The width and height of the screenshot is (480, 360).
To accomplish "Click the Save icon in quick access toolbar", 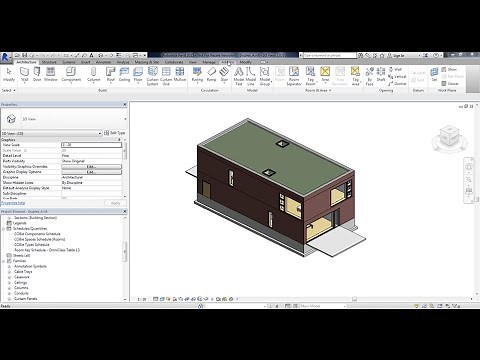I will coord(25,55).
